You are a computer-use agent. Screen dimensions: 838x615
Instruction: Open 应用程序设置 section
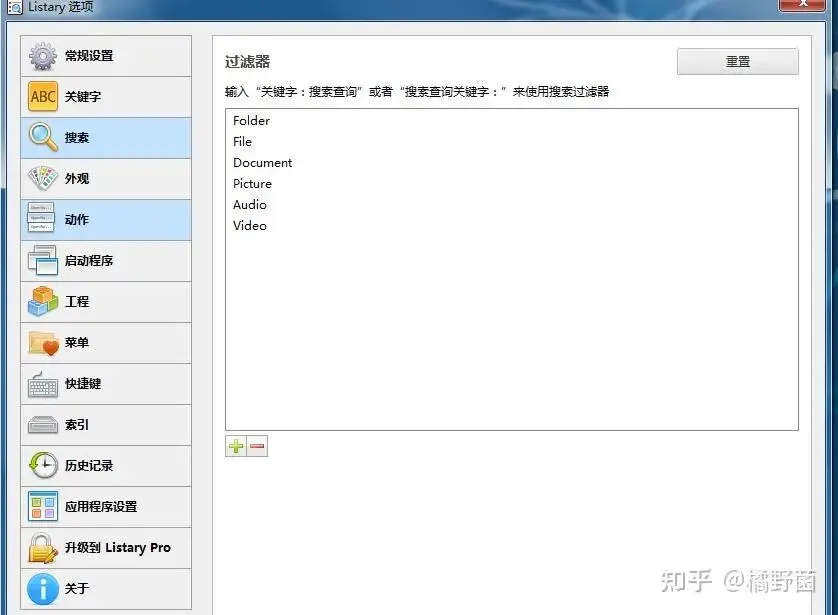click(106, 507)
